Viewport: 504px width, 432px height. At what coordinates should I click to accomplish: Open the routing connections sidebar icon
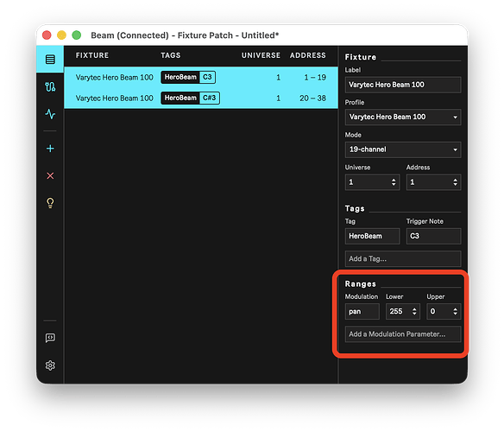pos(50,86)
